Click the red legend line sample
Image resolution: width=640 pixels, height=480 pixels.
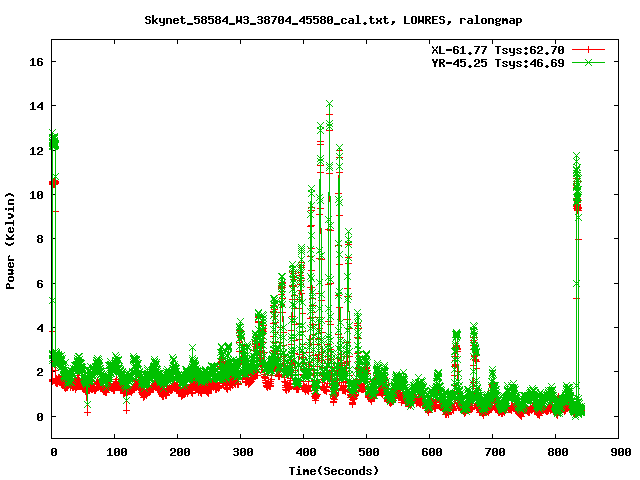(x=588, y=50)
